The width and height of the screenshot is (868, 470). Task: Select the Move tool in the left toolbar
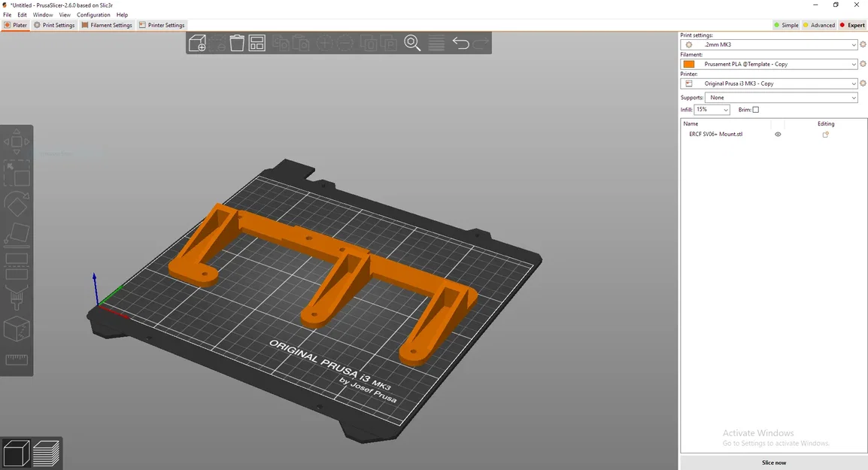[17, 141]
